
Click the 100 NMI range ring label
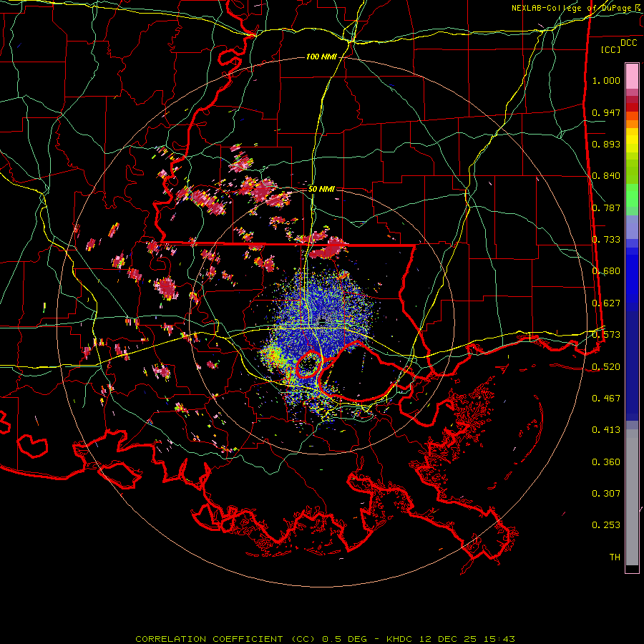tap(321, 57)
